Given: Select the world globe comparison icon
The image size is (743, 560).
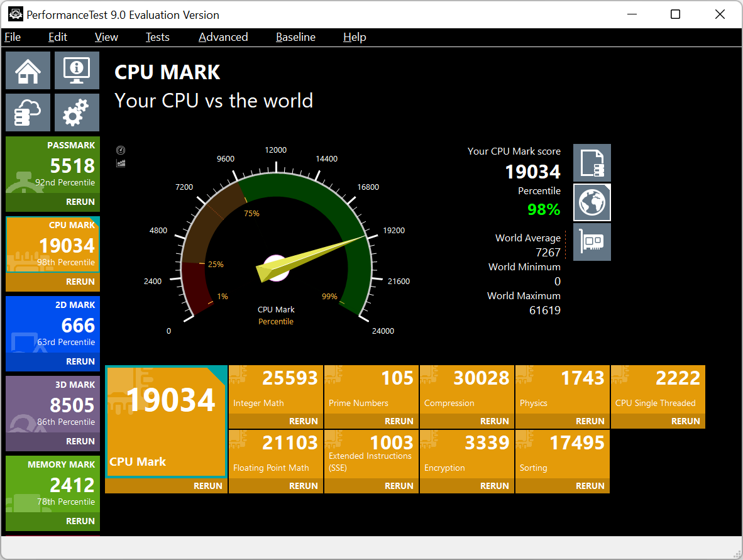Looking at the screenshot, I should click(592, 202).
